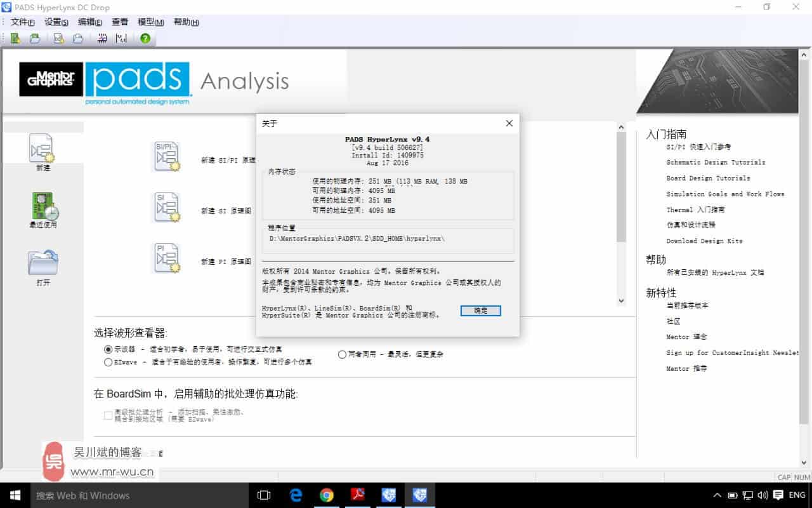812x508 pixels.
Task: Launch Microsoft Edge from the taskbar
Action: tap(296, 495)
